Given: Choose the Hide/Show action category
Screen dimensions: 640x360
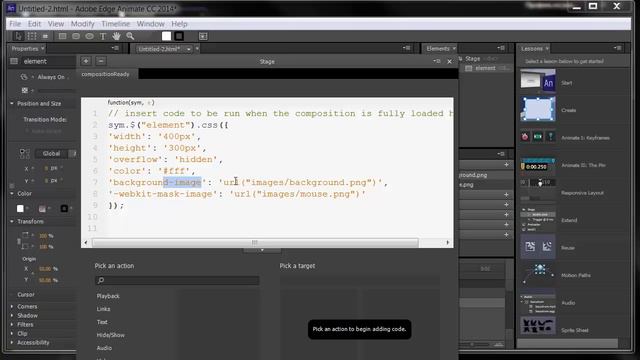Looking at the screenshot, I should click(111, 335).
